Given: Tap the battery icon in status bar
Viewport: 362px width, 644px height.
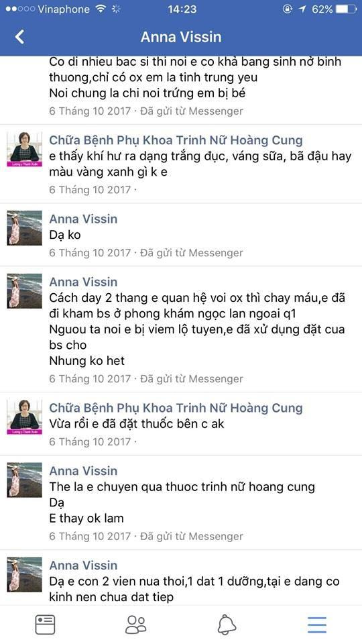Looking at the screenshot, I should (346, 9).
